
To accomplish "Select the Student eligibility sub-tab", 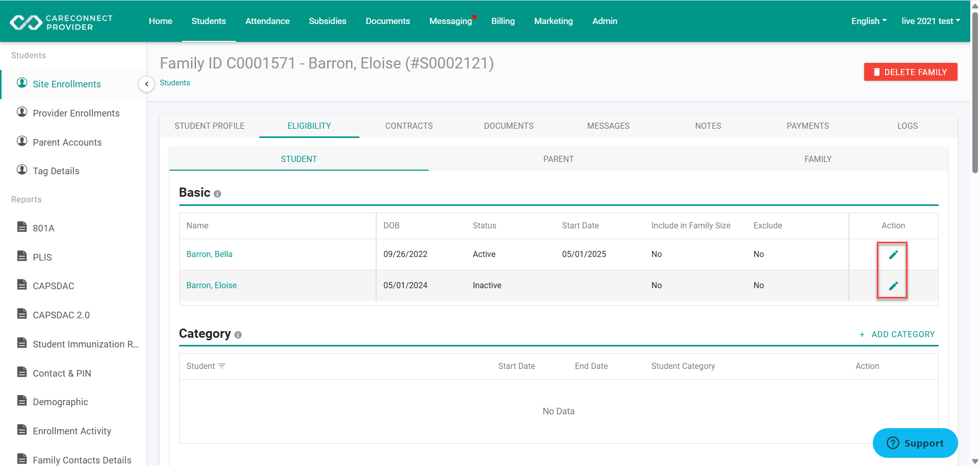I will [299, 159].
